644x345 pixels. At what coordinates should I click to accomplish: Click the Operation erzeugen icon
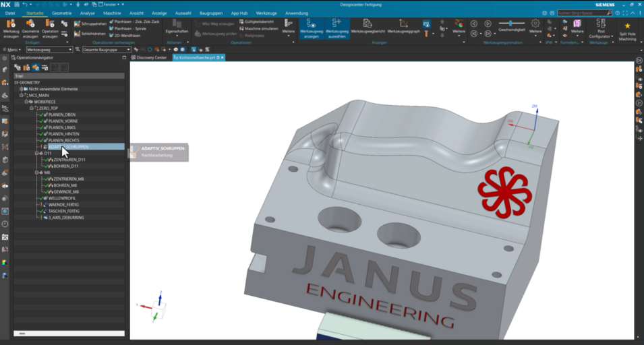[x=50, y=29]
